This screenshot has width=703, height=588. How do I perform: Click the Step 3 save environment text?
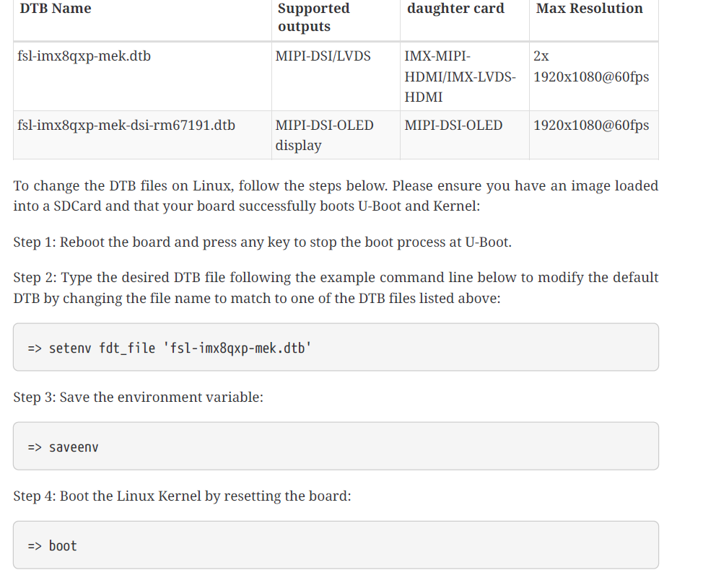point(138,398)
